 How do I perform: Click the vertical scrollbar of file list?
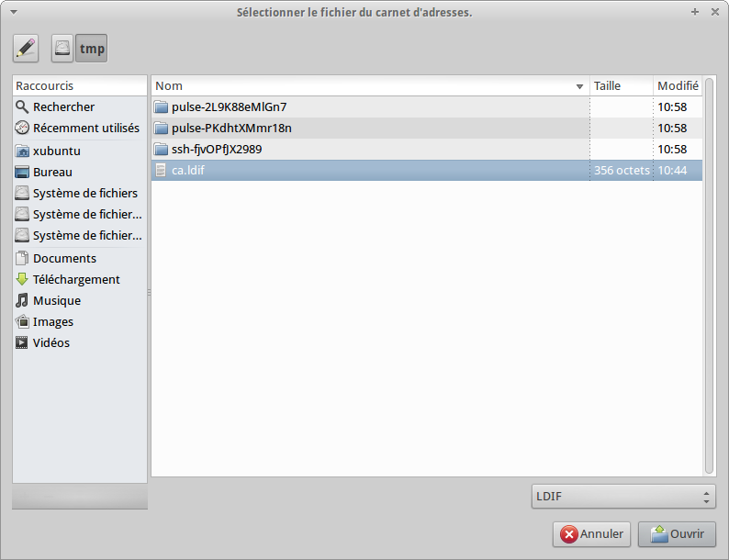[710, 275]
